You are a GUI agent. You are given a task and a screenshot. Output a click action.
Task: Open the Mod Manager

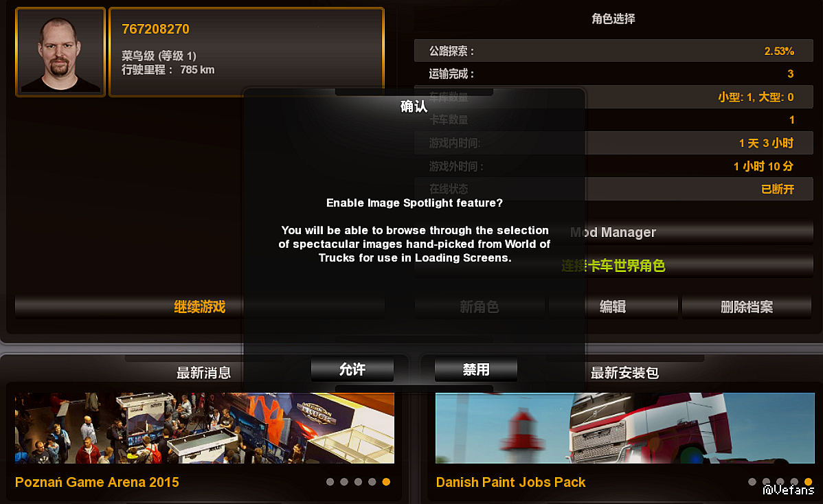tap(613, 232)
